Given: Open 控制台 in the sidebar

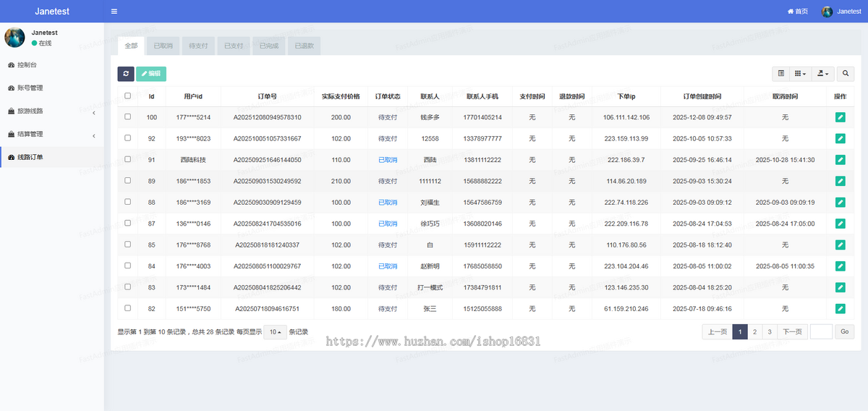Looking at the screenshot, I should point(52,64).
